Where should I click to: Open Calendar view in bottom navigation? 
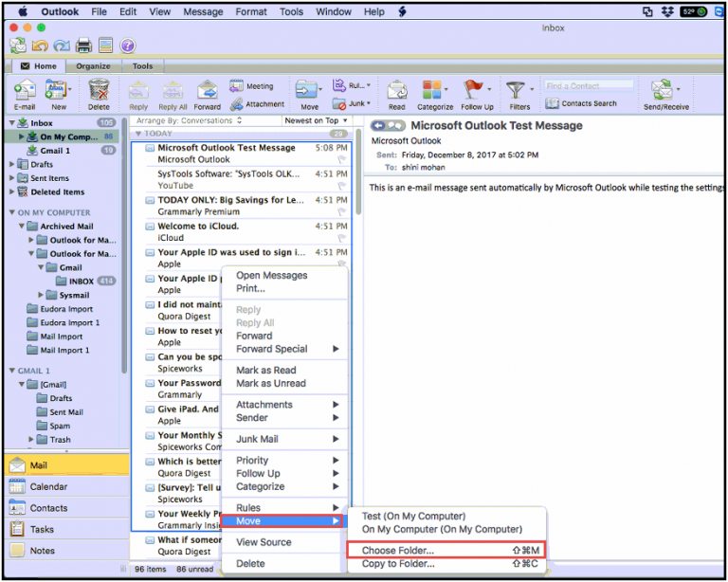coord(49,486)
